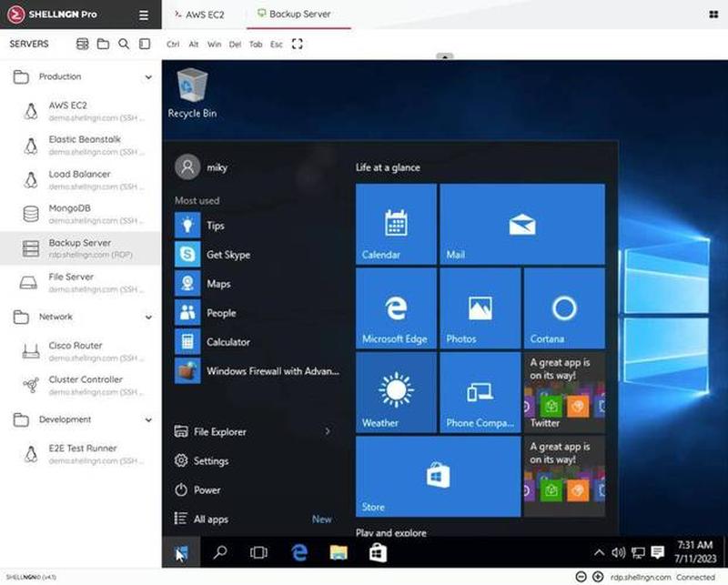Open the Store tile
Screen dimensions: 728x585
click(x=439, y=477)
